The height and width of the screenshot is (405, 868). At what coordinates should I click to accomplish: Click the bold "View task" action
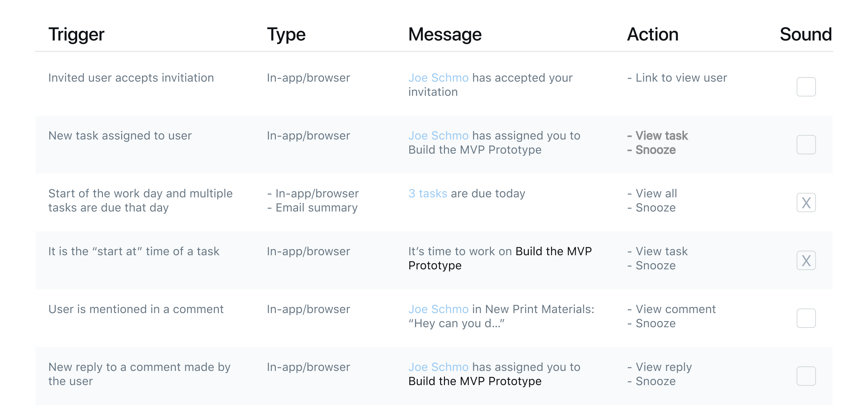tap(661, 135)
